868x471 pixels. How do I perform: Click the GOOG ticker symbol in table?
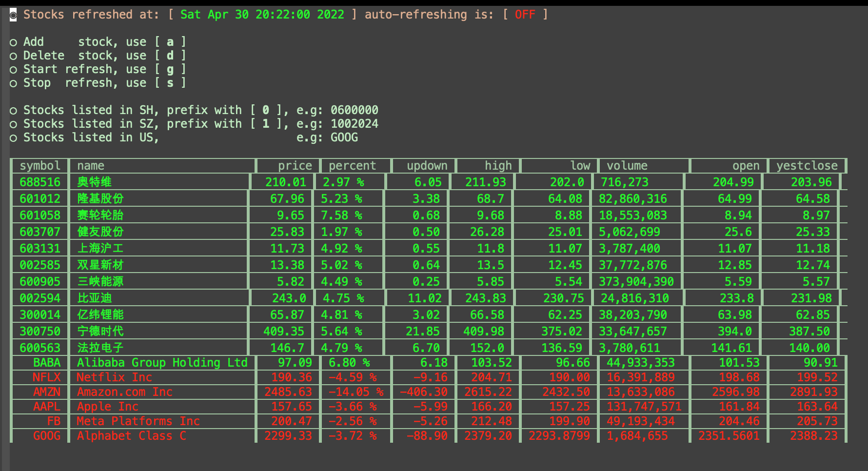(x=47, y=436)
